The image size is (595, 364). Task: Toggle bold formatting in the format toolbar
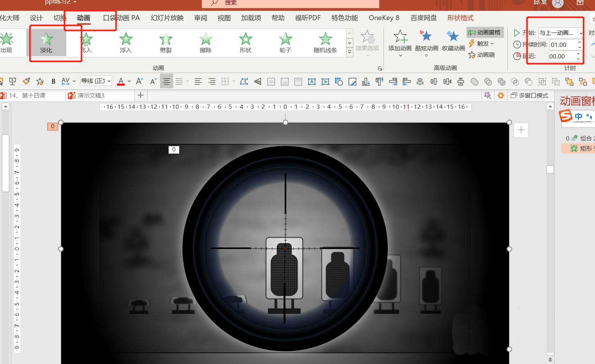(x=53, y=81)
